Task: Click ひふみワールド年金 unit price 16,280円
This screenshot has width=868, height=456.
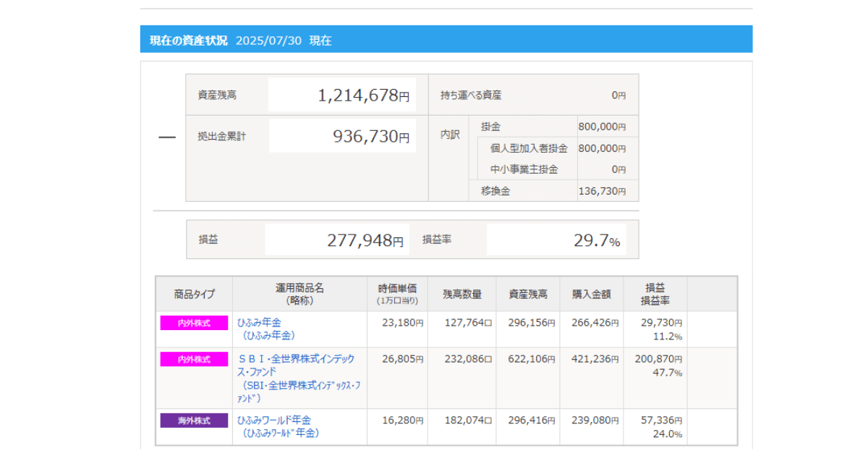Action: coord(402,421)
